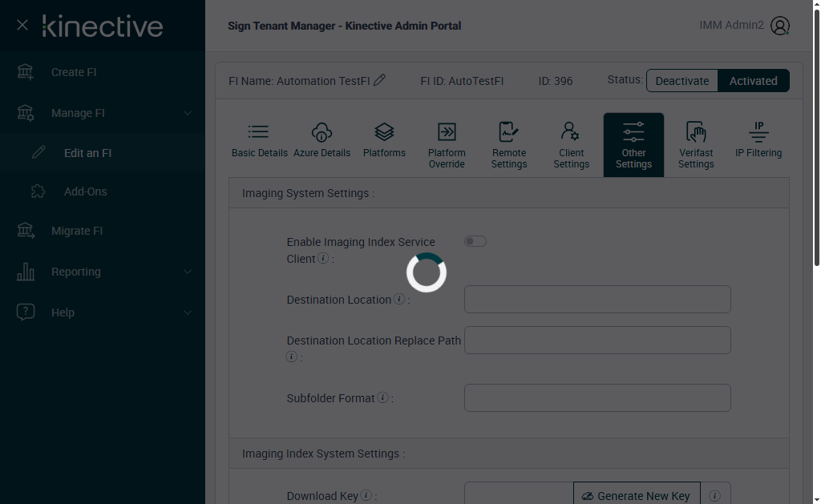
Task: Click the FI ID: AutoTestFI text
Action: point(462,81)
